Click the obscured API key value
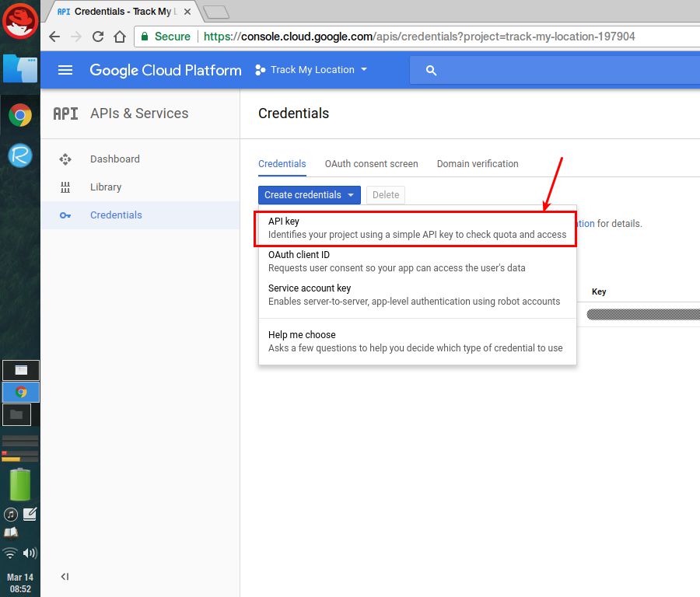This screenshot has width=700, height=597. point(643,315)
